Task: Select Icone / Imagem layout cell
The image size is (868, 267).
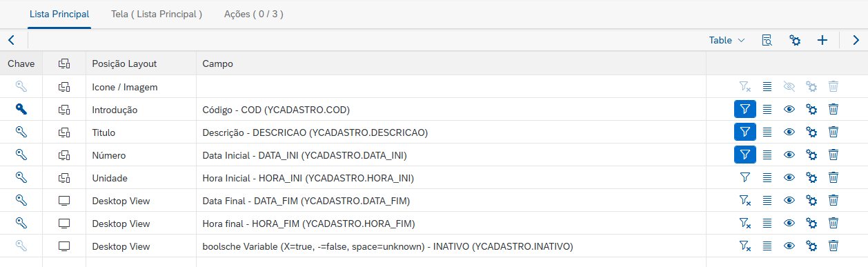Action: 141,86
